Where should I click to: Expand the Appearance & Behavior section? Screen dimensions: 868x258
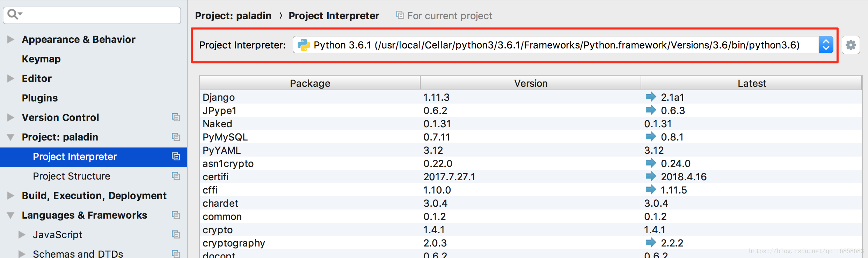point(11,39)
